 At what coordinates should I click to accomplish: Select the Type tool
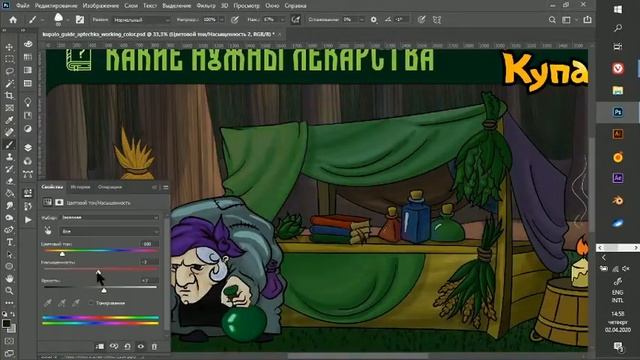tap(9, 242)
